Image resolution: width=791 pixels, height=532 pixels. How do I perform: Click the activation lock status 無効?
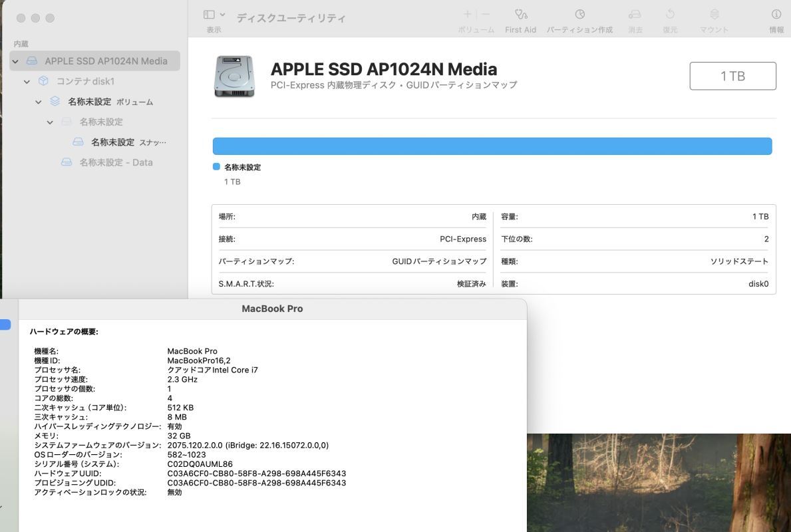tap(174, 492)
